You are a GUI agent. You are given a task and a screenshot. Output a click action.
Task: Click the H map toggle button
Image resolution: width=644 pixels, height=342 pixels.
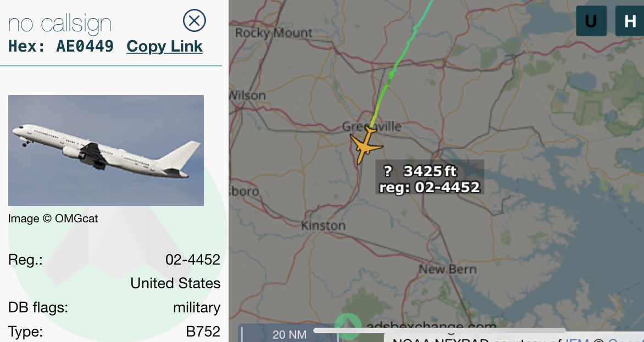coord(630,21)
